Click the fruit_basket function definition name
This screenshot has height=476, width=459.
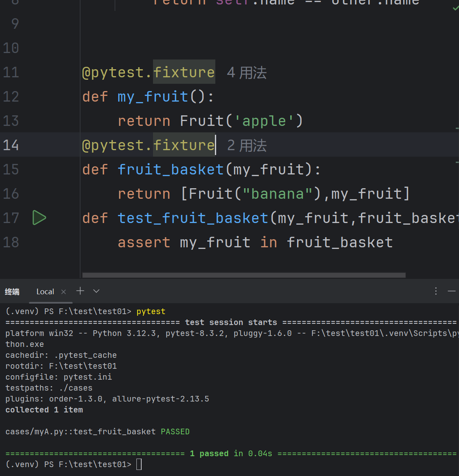(x=171, y=169)
